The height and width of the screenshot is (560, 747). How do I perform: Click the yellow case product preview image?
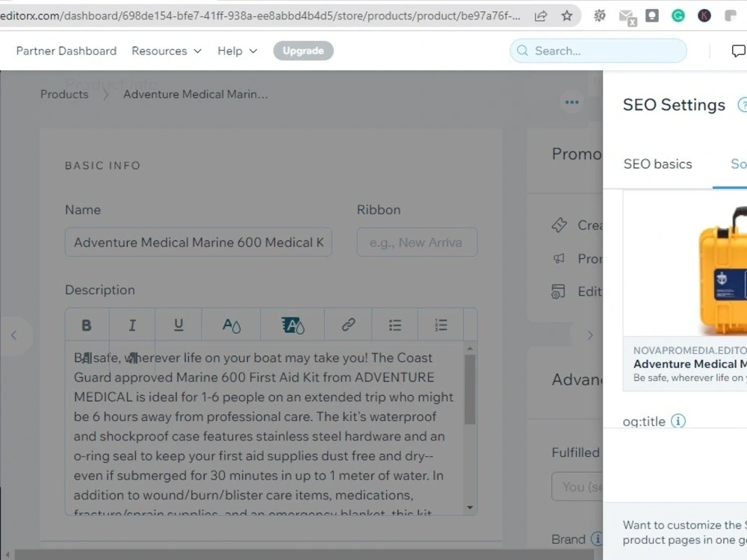point(722,269)
